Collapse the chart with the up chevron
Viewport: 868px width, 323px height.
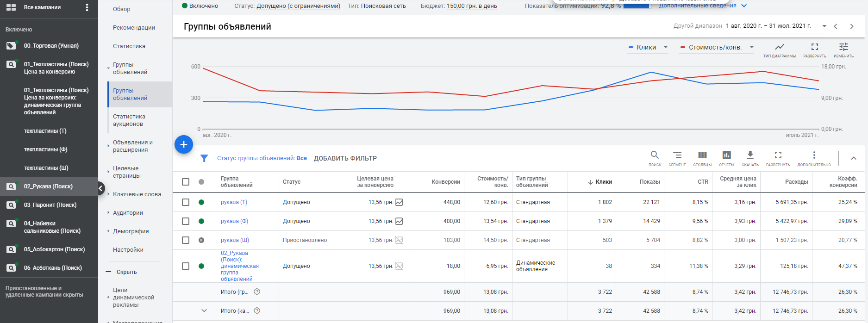[x=854, y=158]
